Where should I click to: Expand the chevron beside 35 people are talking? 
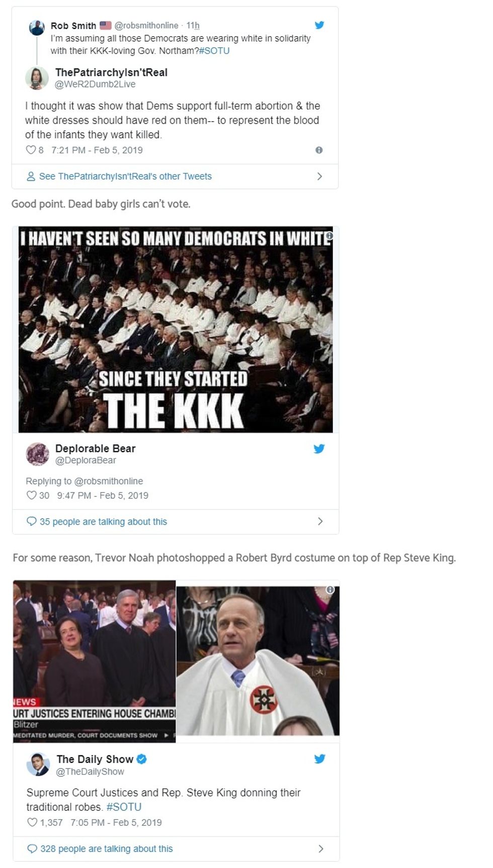point(320,521)
